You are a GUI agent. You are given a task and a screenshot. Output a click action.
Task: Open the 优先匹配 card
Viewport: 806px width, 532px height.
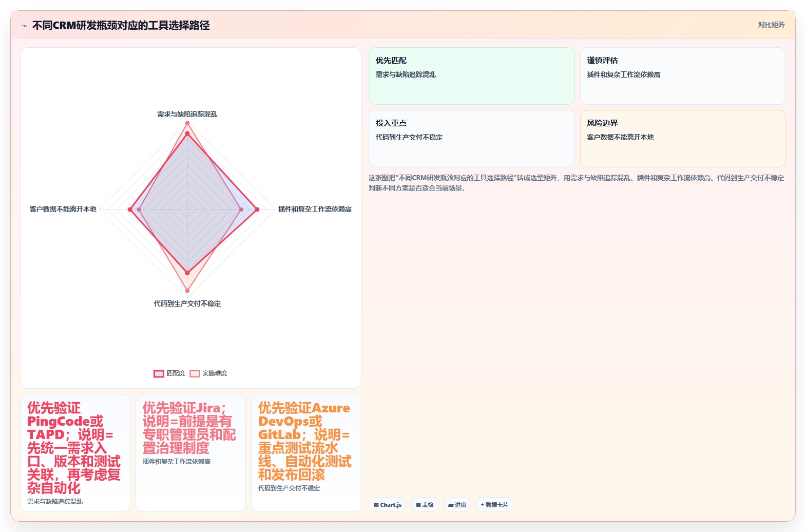471,76
